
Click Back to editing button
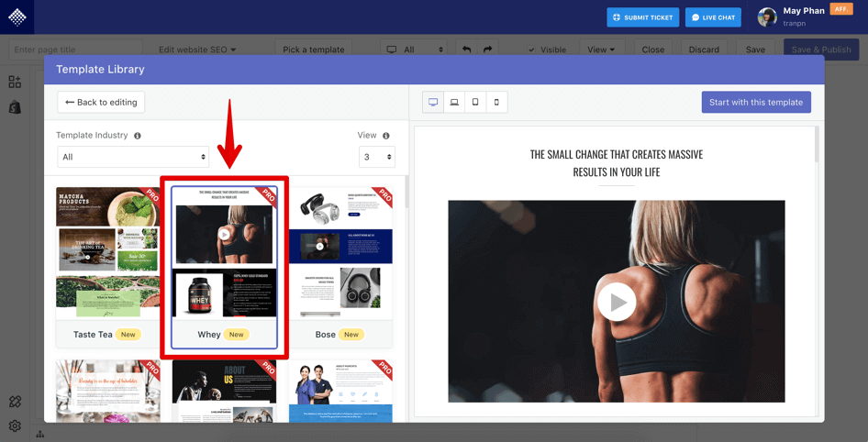pos(101,103)
